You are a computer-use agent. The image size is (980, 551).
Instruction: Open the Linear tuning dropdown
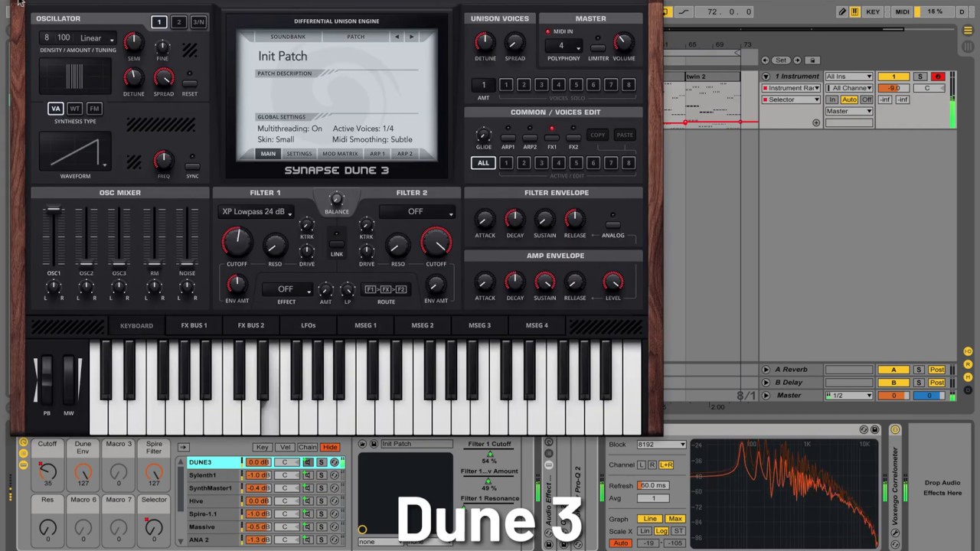96,38
